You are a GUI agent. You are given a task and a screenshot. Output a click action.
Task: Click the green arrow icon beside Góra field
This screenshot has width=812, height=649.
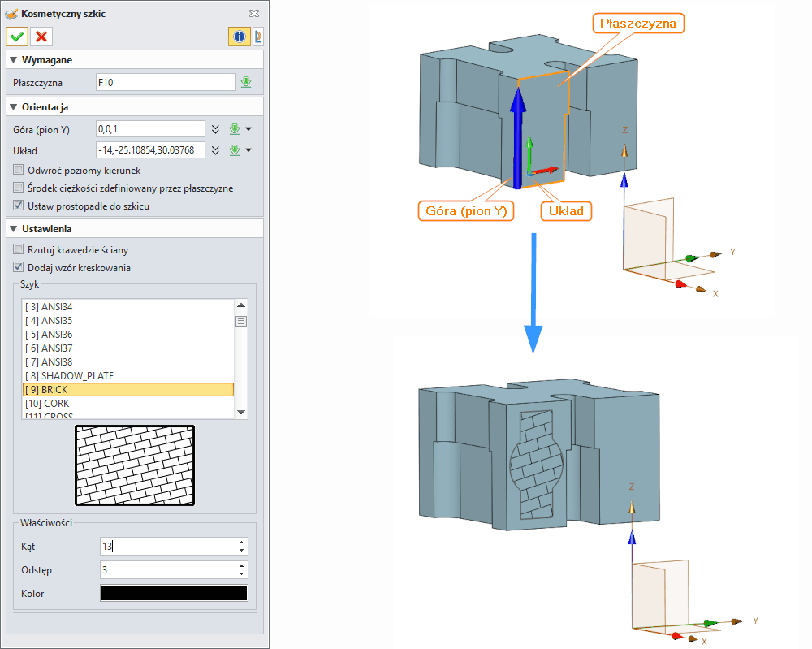tap(234, 128)
